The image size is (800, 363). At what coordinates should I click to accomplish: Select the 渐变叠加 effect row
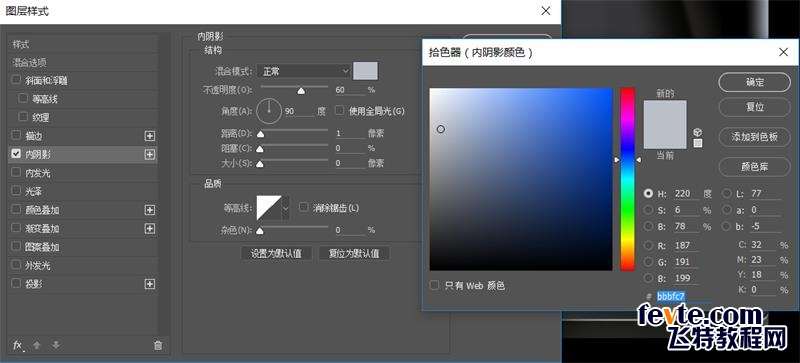83,228
